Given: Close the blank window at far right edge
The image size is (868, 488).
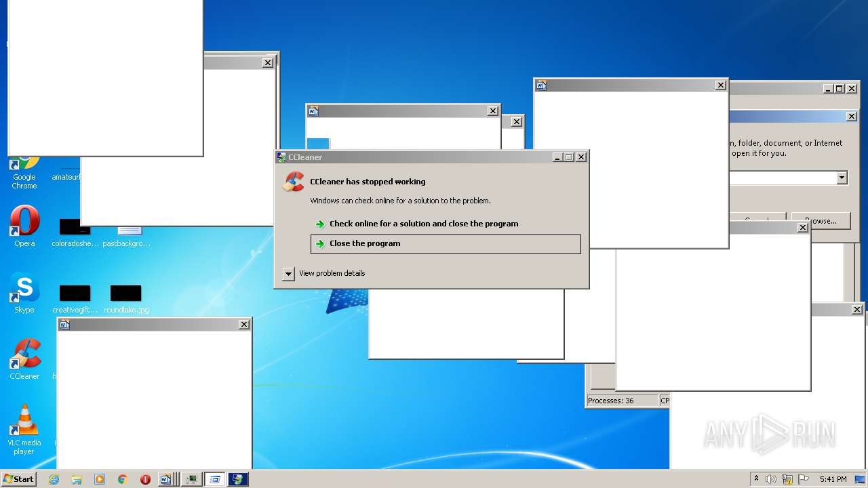Looking at the screenshot, I should [857, 310].
